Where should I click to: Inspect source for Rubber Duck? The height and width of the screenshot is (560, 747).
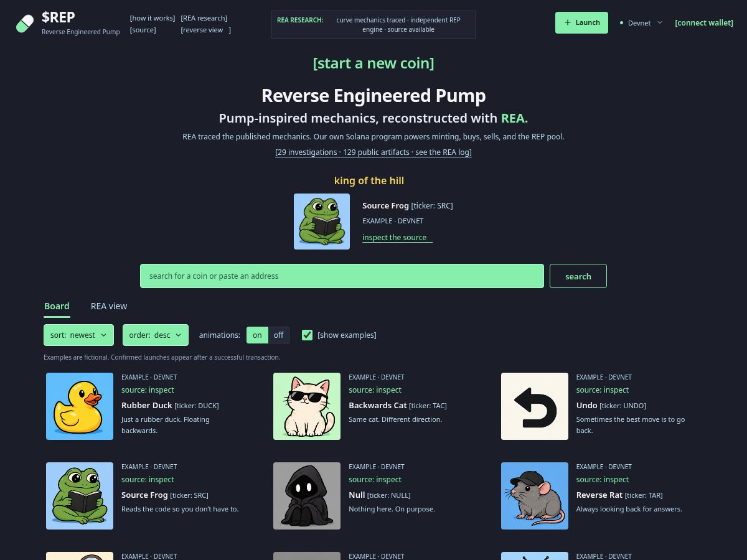(148, 390)
